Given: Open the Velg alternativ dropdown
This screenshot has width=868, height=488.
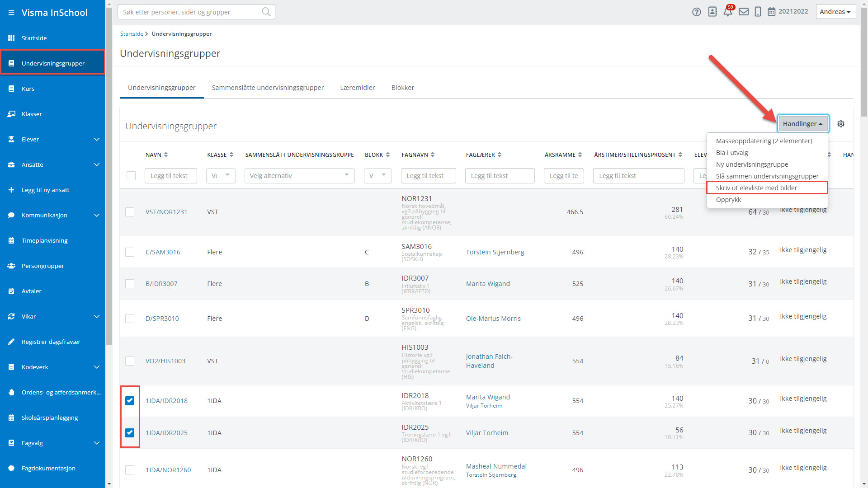Looking at the screenshot, I should [x=299, y=176].
